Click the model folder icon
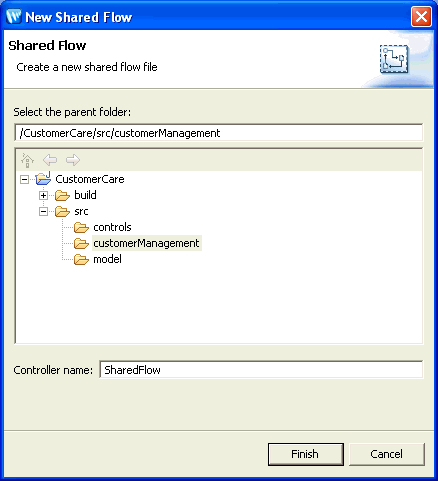 81,259
